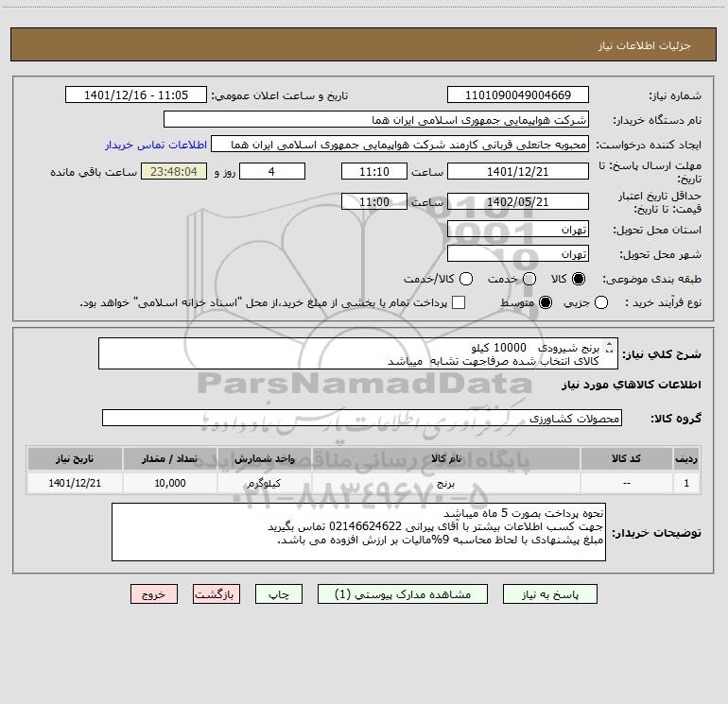Open مشاهده مدارک پیوستی (1) button
728x704 pixels.
point(403,594)
